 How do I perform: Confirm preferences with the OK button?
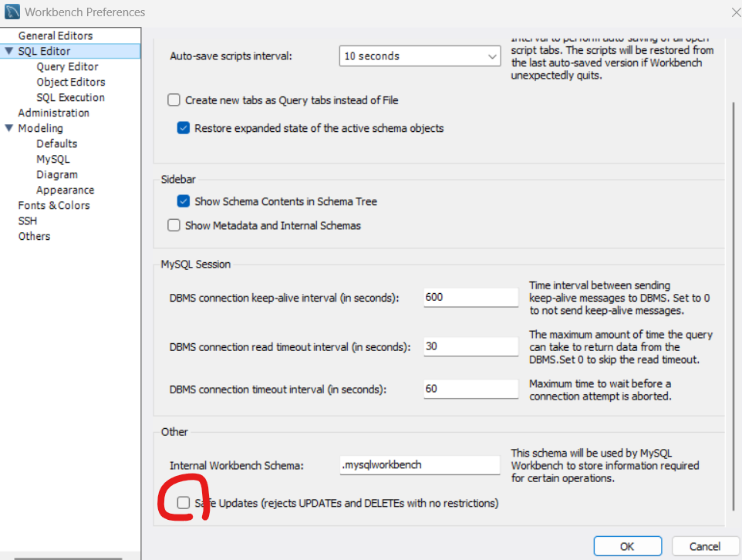[628, 546]
